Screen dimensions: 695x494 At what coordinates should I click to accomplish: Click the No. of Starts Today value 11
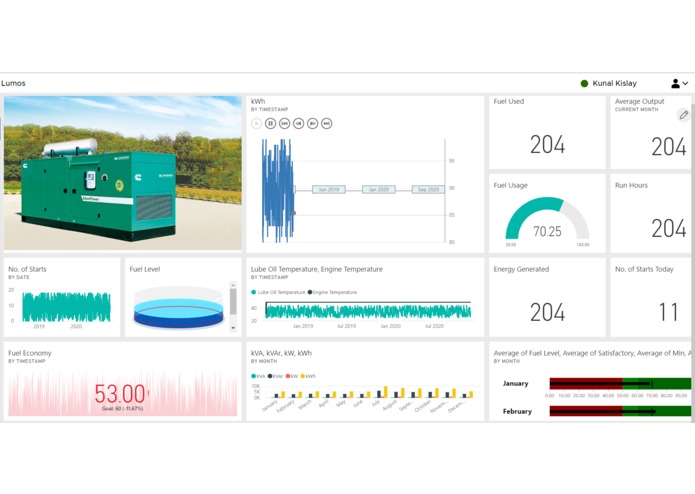(668, 312)
